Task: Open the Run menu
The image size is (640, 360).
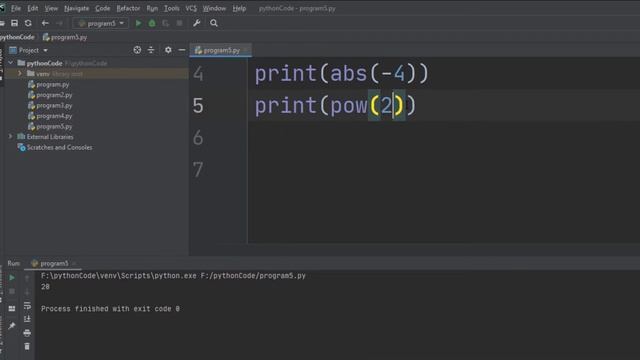Action: coord(152,8)
